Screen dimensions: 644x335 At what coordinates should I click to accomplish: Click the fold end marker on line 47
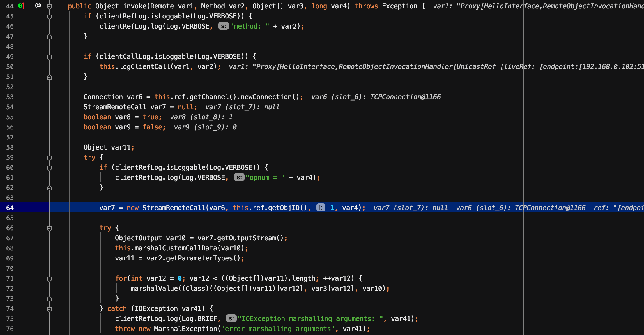(49, 36)
